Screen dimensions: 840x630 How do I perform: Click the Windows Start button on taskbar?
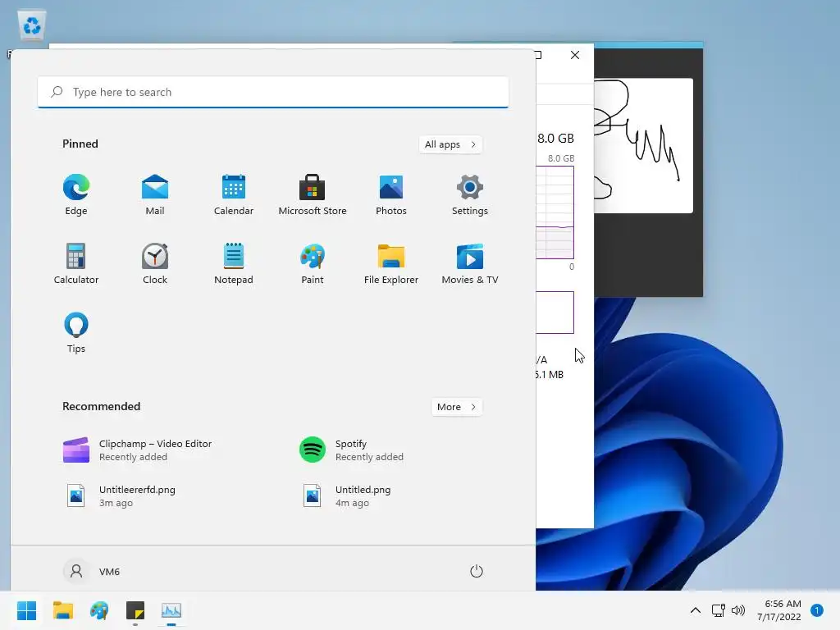[x=26, y=610]
